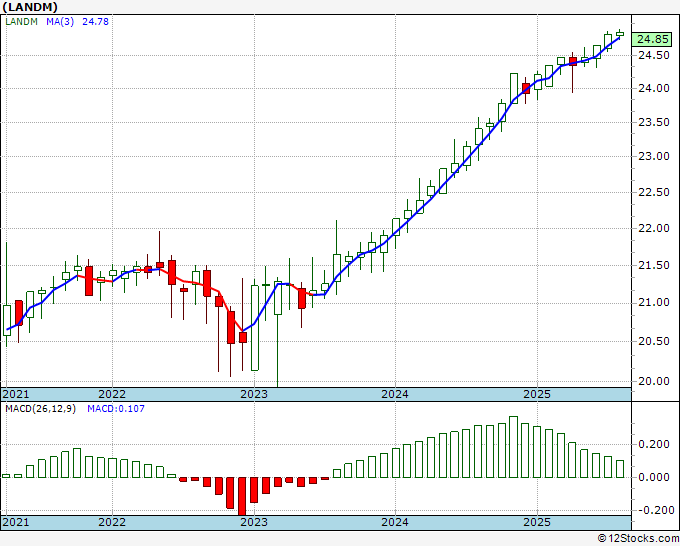Screen dimensions: 680x546
Task: Click the 2022 label on MACD panel axis
Action: click(x=112, y=522)
